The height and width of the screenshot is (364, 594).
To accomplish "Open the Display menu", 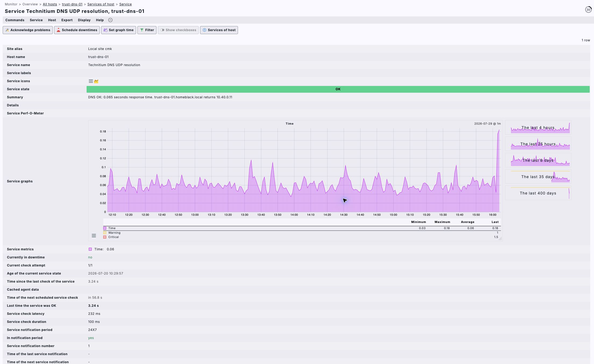I will tap(84, 20).
